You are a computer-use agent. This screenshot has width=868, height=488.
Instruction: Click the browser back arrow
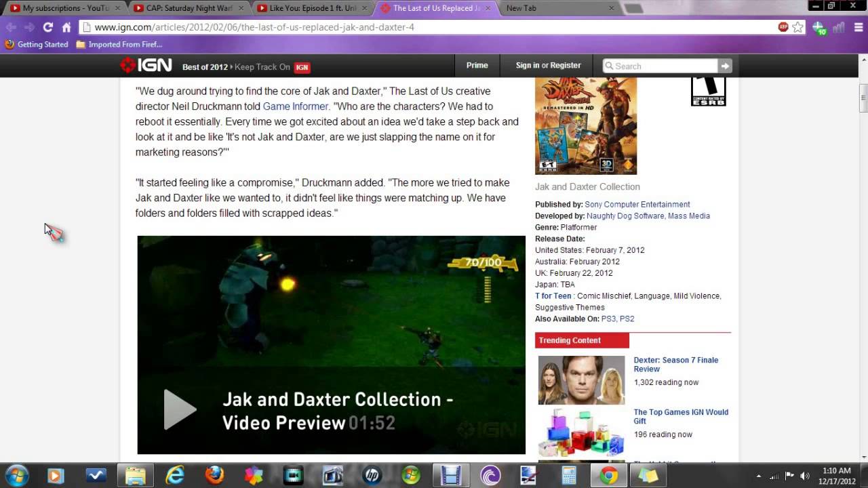point(11,27)
